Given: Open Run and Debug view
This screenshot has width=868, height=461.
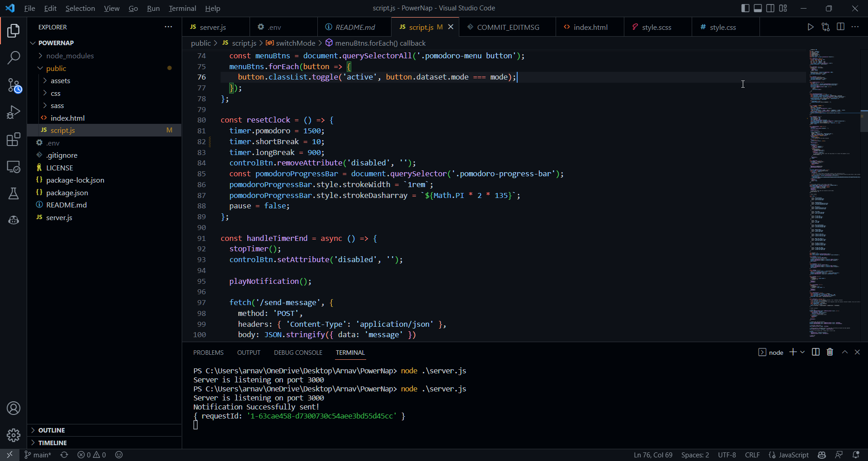Looking at the screenshot, I should tap(14, 112).
